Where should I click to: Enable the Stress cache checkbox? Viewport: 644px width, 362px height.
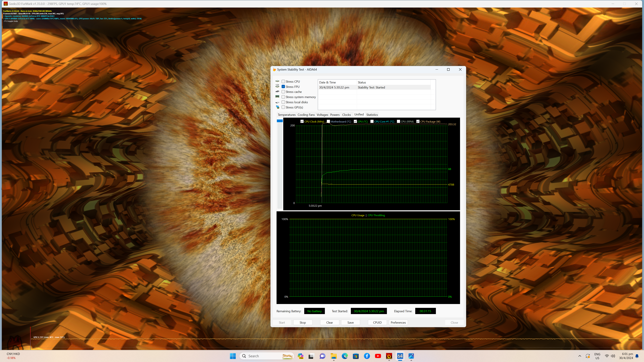(x=283, y=92)
